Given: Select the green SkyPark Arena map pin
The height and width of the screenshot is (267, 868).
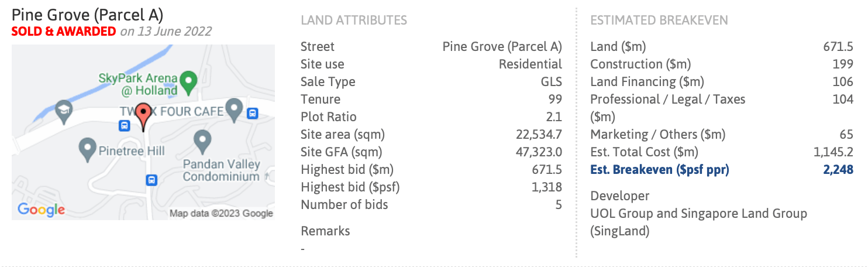Looking at the screenshot, I should tap(188, 82).
